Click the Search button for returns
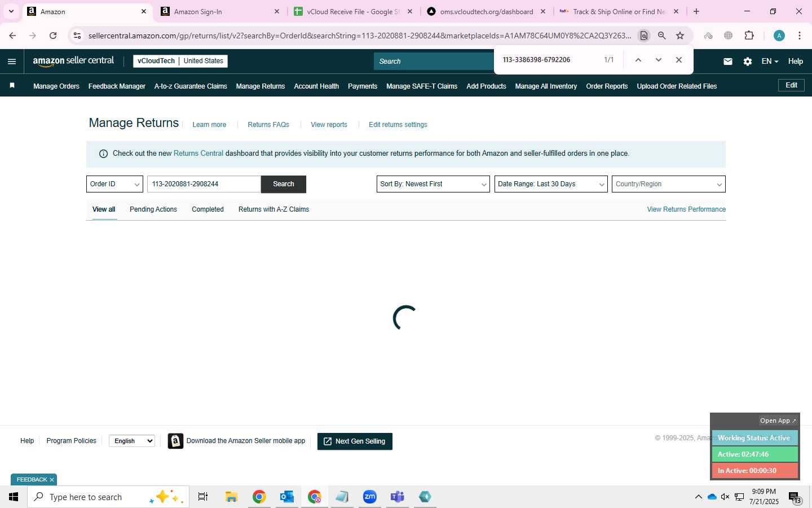 (284, 184)
